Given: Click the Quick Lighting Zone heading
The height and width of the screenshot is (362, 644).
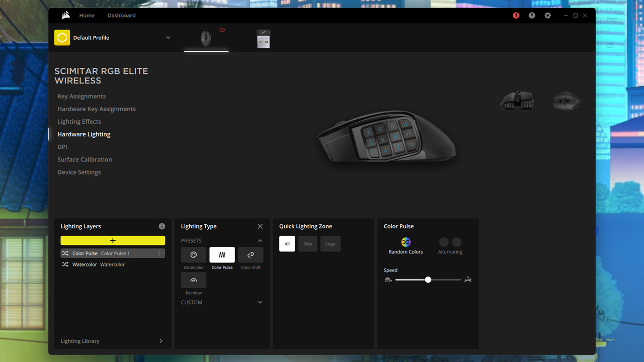Looking at the screenshot, I should pos(305,226).
